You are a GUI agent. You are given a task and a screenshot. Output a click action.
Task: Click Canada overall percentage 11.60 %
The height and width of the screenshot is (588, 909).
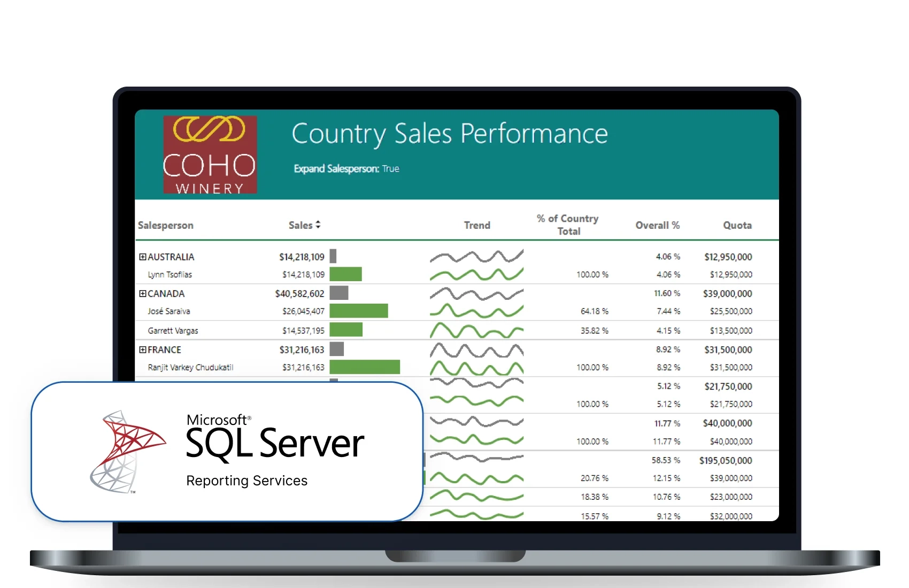[667, 293]
